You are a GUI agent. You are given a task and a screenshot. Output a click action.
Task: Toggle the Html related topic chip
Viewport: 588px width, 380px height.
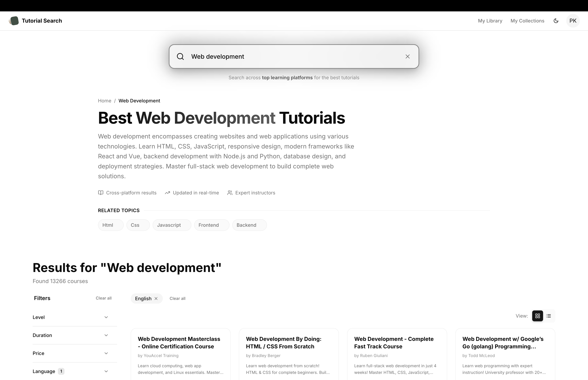(110, 225)
